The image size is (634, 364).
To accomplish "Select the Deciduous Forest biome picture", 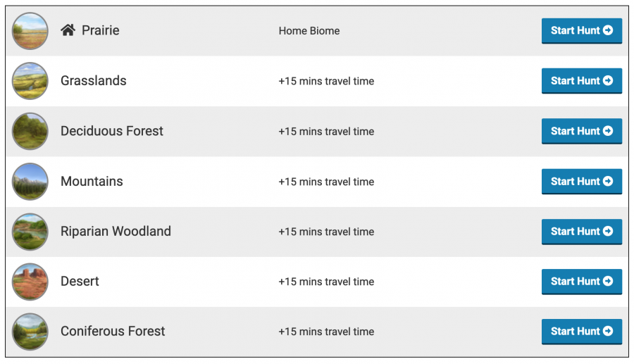I will 30,131.
